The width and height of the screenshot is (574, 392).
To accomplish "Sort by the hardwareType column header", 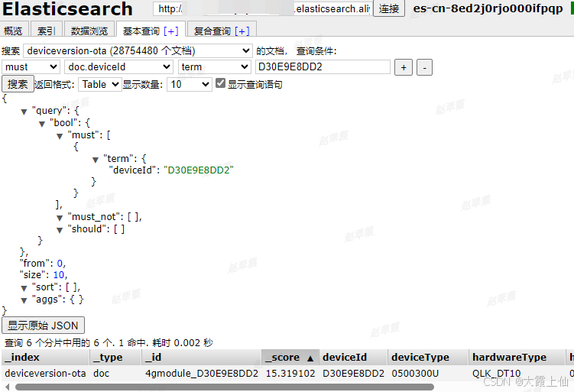I will [517, 357].
